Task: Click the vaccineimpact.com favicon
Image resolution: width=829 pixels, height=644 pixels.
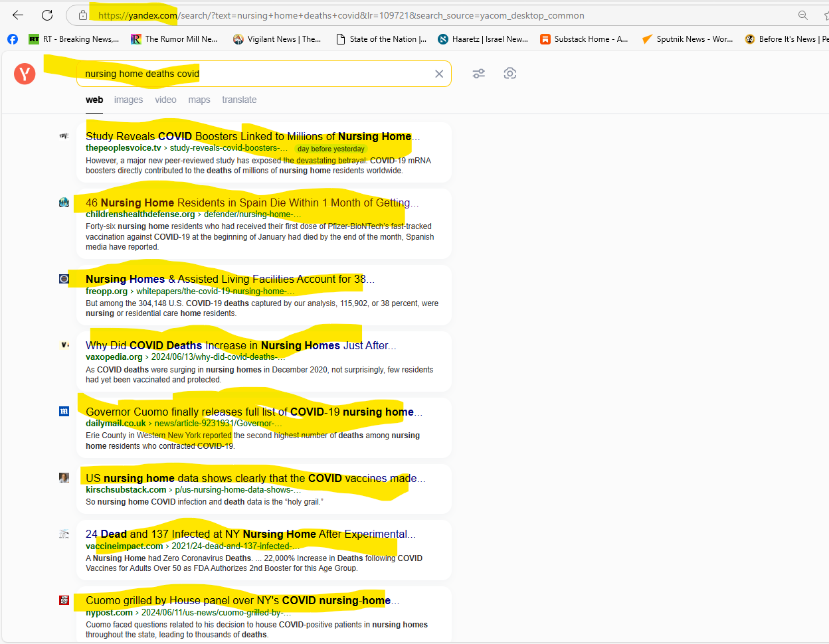Action: point(64,534)
